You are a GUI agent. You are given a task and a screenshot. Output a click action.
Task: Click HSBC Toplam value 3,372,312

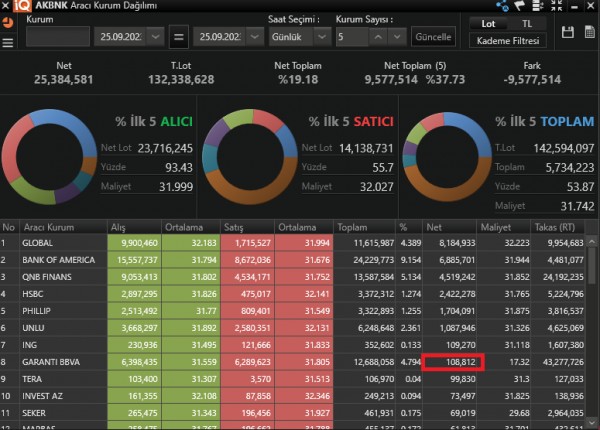point(376,294)
